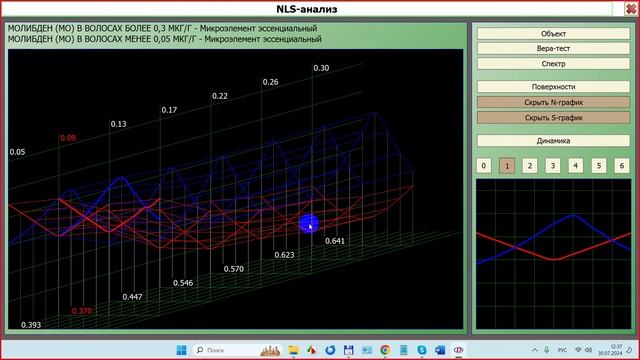640x360 pixels.
Task: Show hidden system tray icons
Action: [535, 350]
